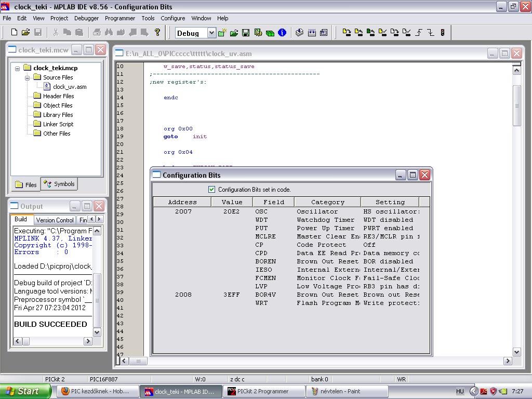Click the Help question mark icon
This screenshot has height=399, width=532.
(x=157, y=33)
